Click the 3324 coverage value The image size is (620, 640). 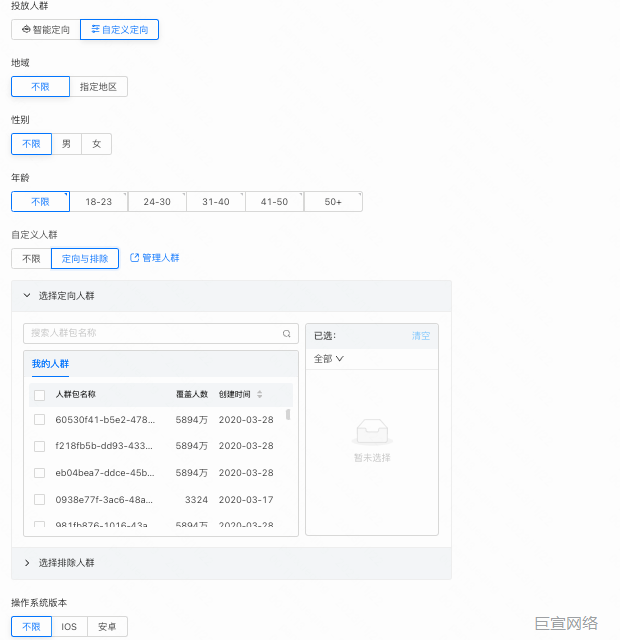[x=196, y=500]
